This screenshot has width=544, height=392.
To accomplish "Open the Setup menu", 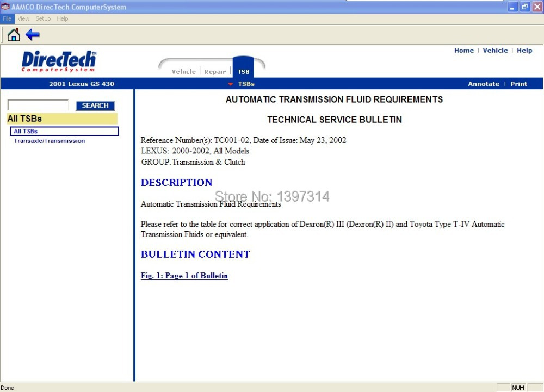I will 43,18.
